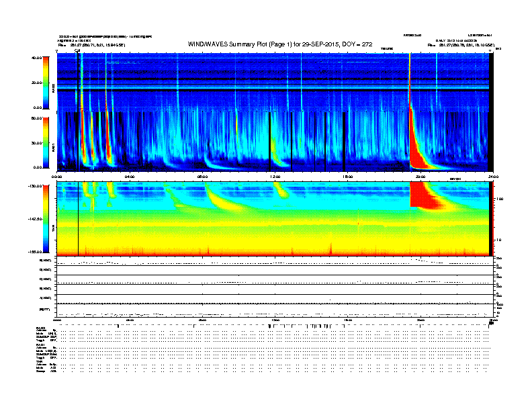Click the 24:00 label below the RAD1 panel
Viewport: 532px width, 411px height.
492,177
